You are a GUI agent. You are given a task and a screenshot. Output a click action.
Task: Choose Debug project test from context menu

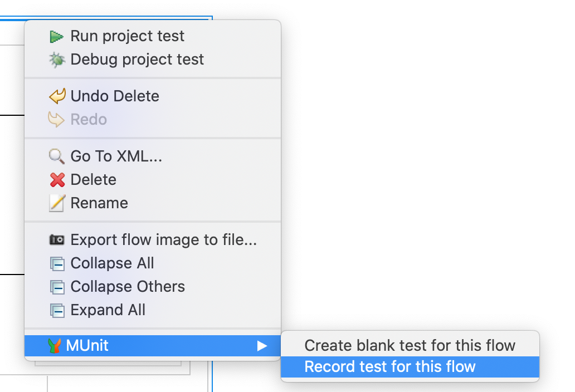click(x=137, y=60)
